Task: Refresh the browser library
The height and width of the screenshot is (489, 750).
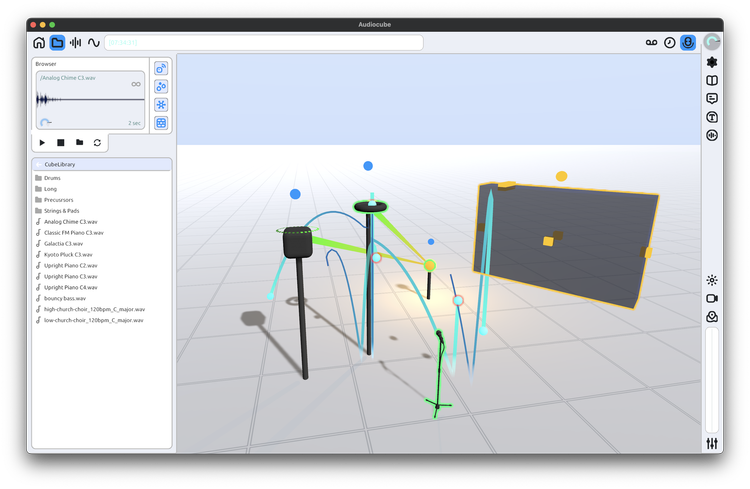Action: 97,143
